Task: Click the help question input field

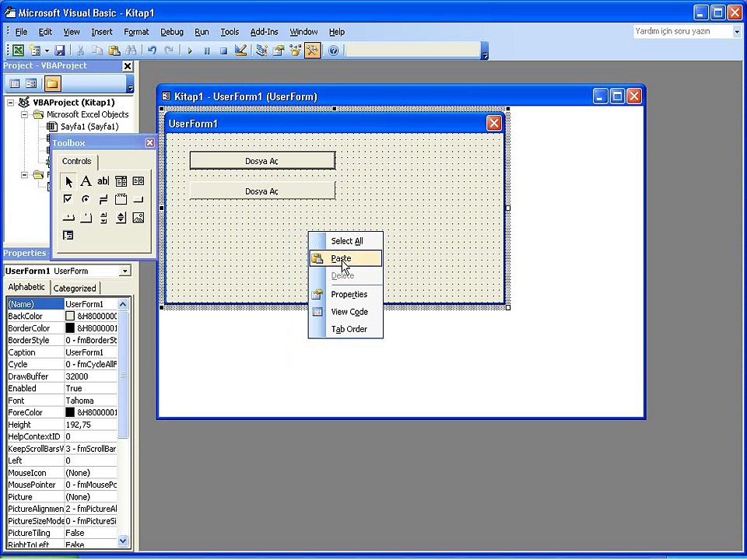Action: [682, 31]
